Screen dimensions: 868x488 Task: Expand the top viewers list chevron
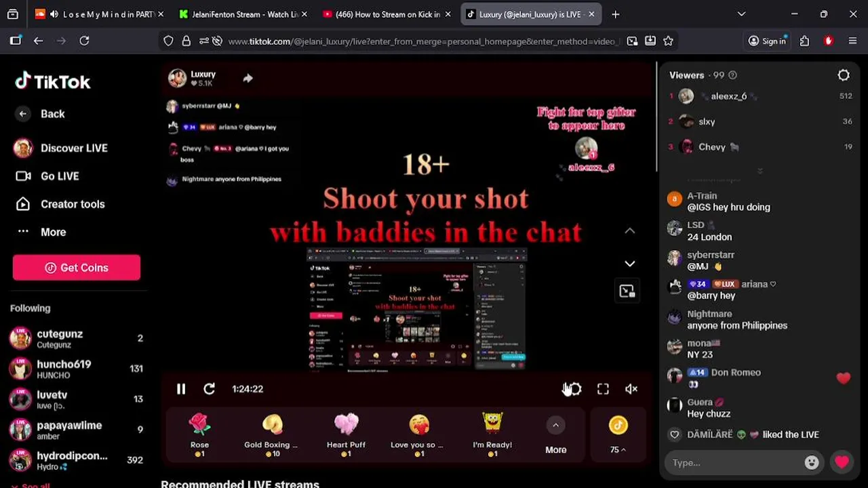click(759, 171)
